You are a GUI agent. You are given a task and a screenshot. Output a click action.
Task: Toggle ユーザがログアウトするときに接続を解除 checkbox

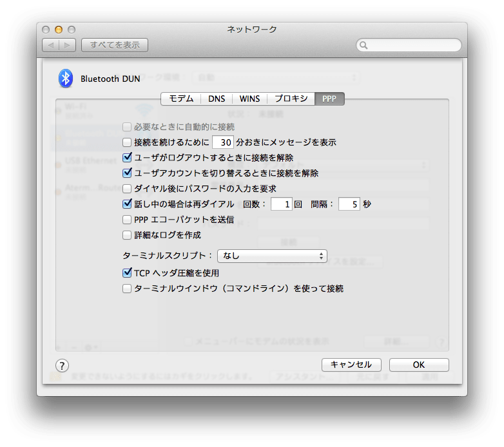[x=127, y=158]
